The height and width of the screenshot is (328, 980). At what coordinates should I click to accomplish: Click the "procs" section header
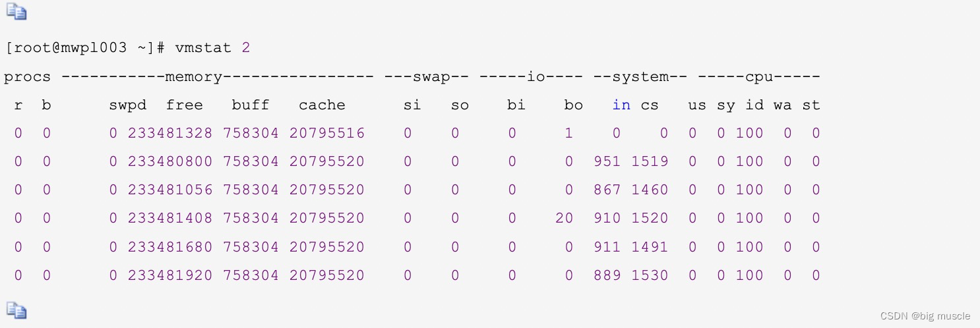pos(28,78)
